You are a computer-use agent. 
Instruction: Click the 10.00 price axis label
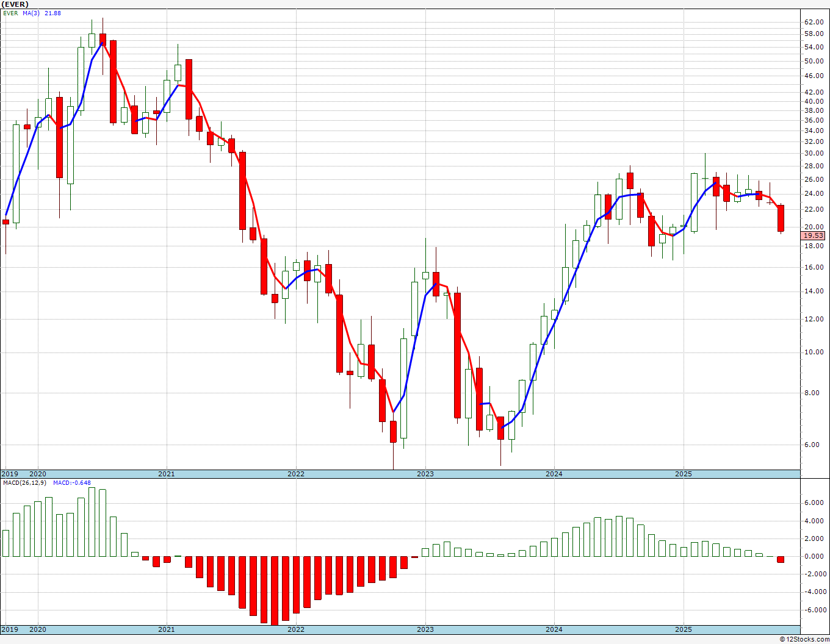pyautogui.click(x=814, y=352)
